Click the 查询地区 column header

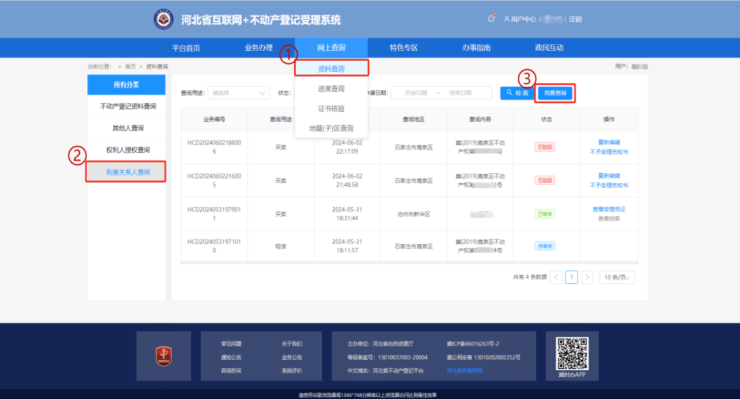tap(413, 119)
